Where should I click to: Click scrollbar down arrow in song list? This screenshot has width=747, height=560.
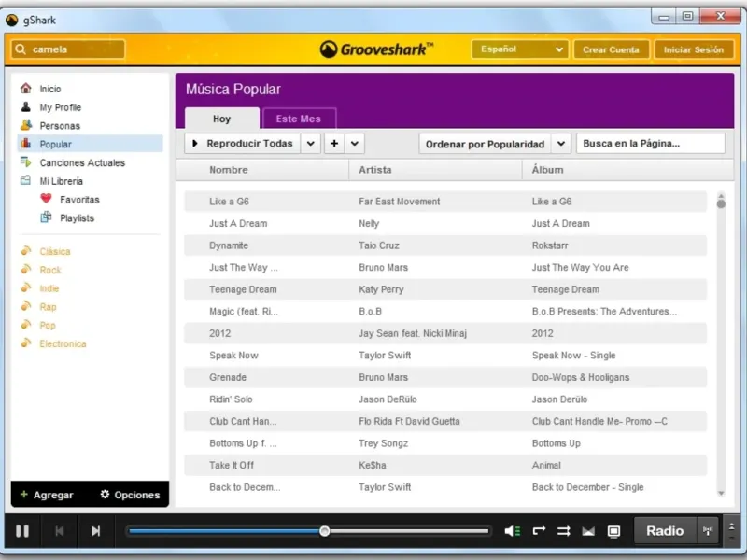(721, 494)
